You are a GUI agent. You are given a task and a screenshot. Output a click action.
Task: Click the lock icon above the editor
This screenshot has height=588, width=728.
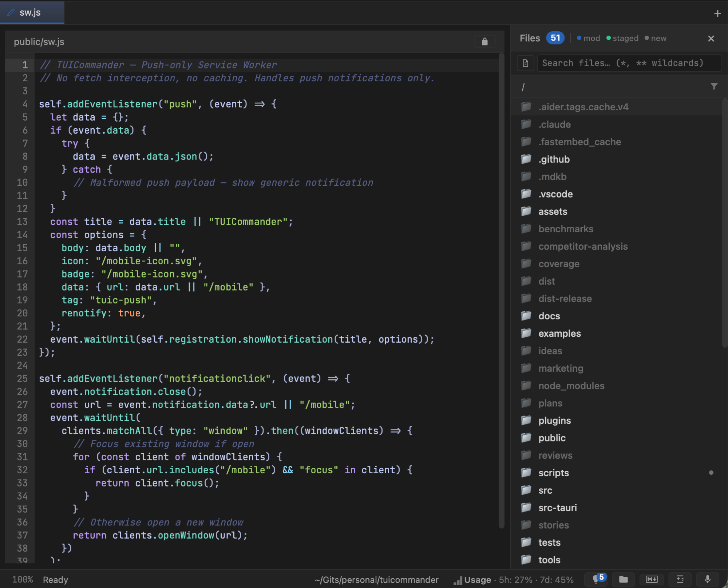pyautogui.click(x=485, y=42)
